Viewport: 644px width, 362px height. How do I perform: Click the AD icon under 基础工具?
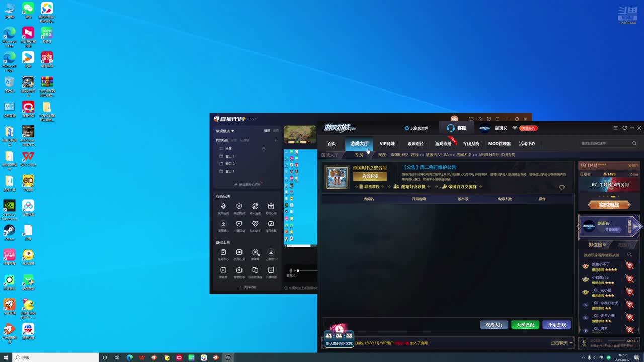point(239,252)
